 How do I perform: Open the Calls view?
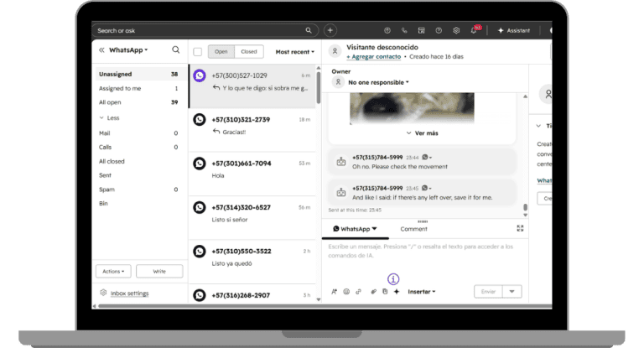[x=138, y=147]
